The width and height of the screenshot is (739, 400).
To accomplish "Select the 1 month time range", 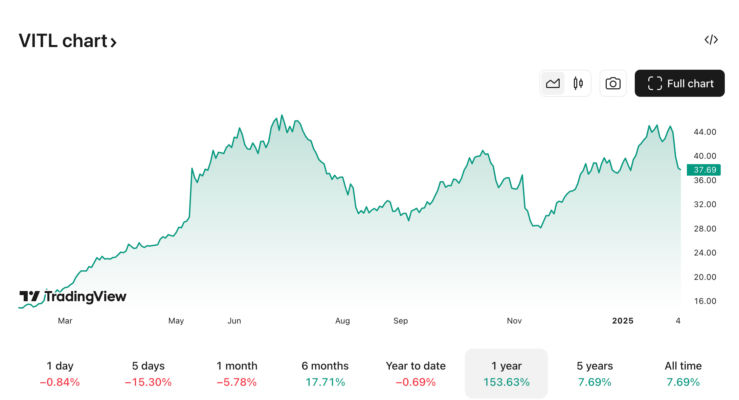I will [x=237, y=373].
